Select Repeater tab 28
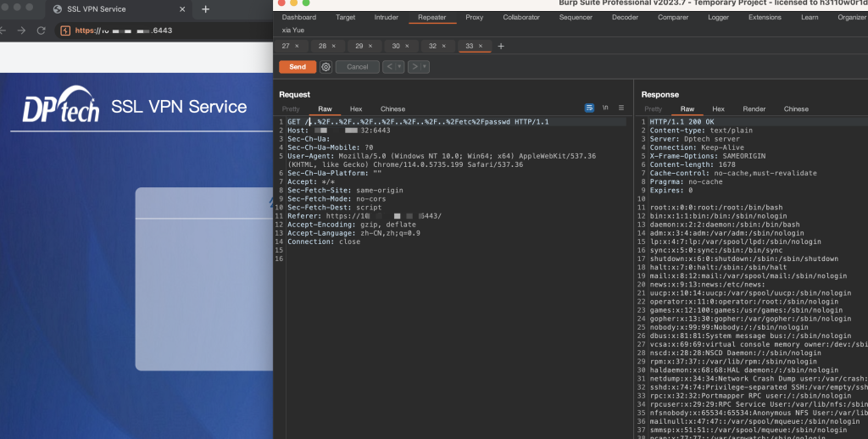This screenshot has width=868, height=439. point(322,46)
